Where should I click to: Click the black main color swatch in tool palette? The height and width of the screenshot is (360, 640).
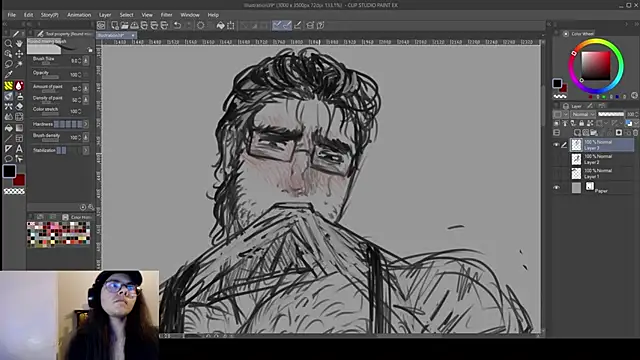coord(9,171)
